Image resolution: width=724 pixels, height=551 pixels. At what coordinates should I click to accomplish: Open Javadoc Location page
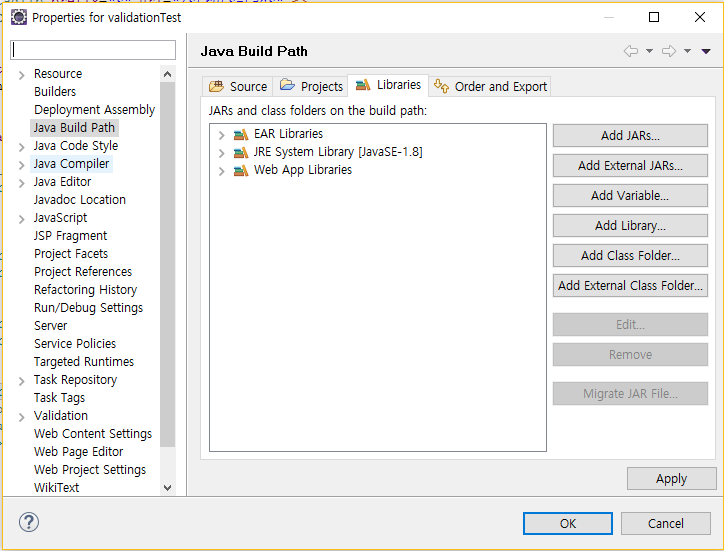click(79, 200)
